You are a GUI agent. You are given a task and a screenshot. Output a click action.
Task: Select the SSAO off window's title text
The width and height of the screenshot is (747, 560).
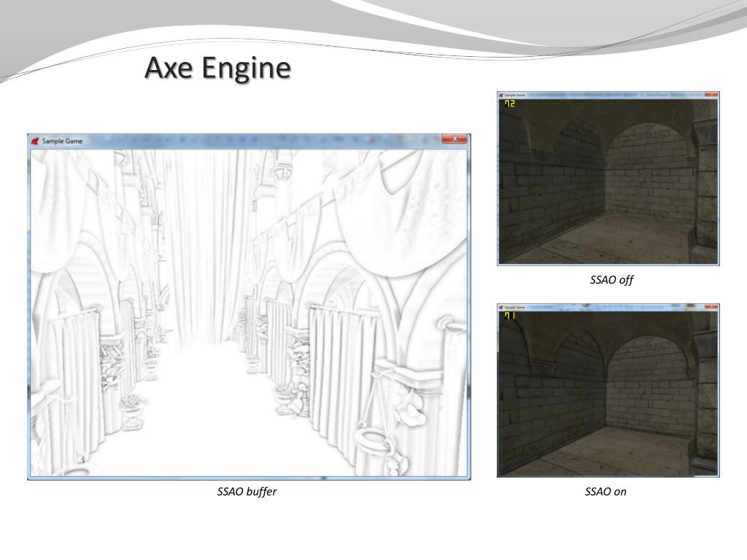coord(515,95)
